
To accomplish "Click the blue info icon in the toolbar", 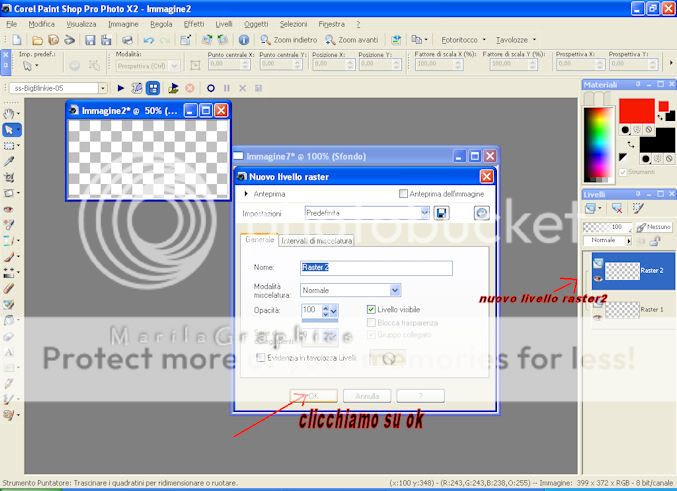I will tap(244, 40).
